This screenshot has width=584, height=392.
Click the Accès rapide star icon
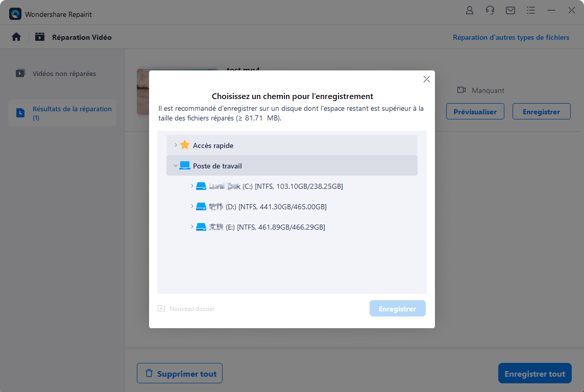(185, 145)
